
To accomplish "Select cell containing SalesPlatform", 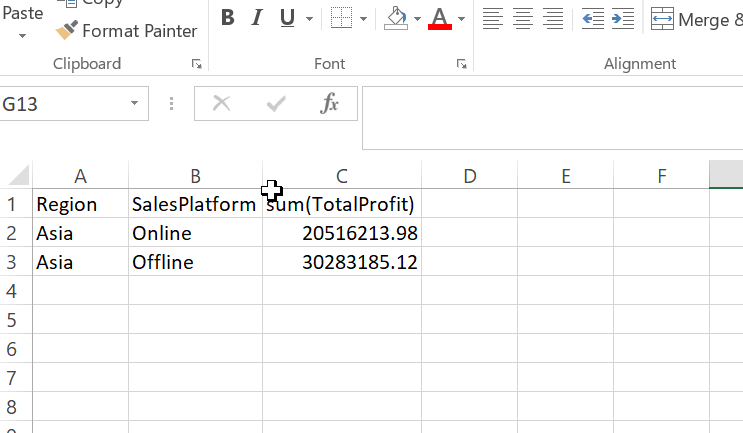I will [x=195, y=204].
